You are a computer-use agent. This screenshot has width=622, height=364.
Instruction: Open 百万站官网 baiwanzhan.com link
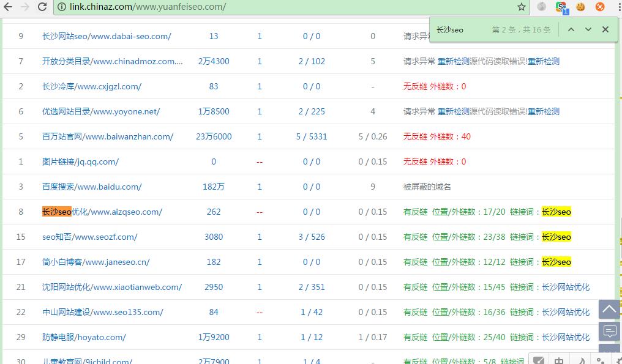coord(108,136)
